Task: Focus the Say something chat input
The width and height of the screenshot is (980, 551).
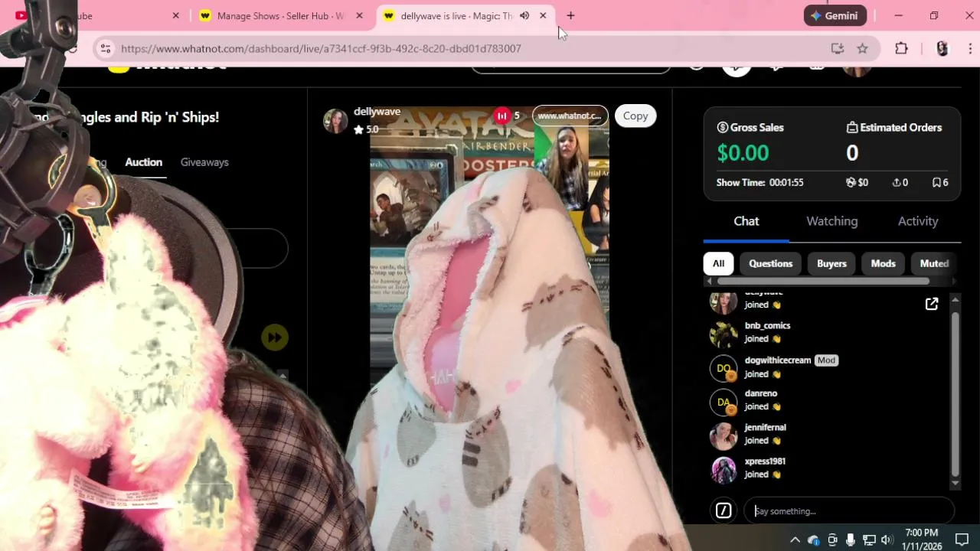Action: coord(849,510)
